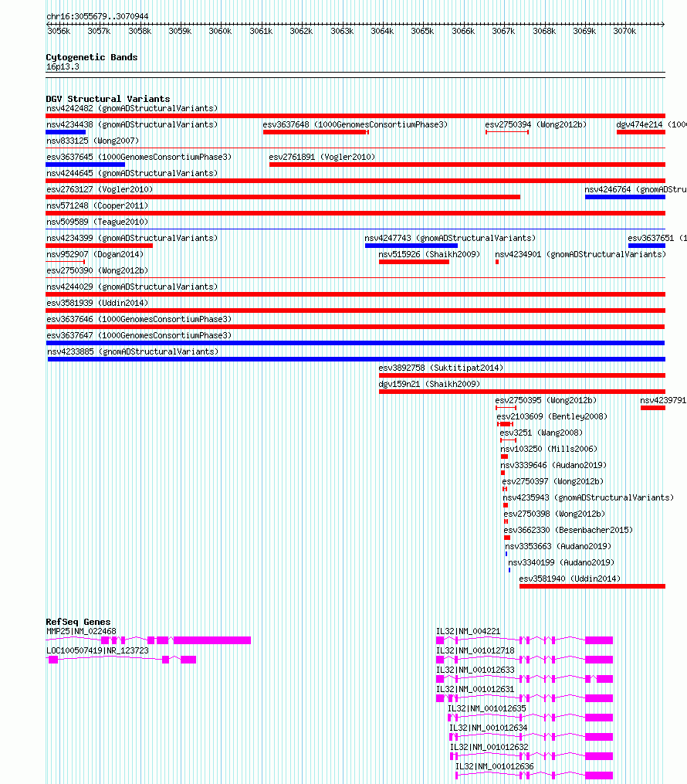The height and width of the screenshot is (784, 687).
Task: Click the 3067k ruler position label
Action: 503,31
